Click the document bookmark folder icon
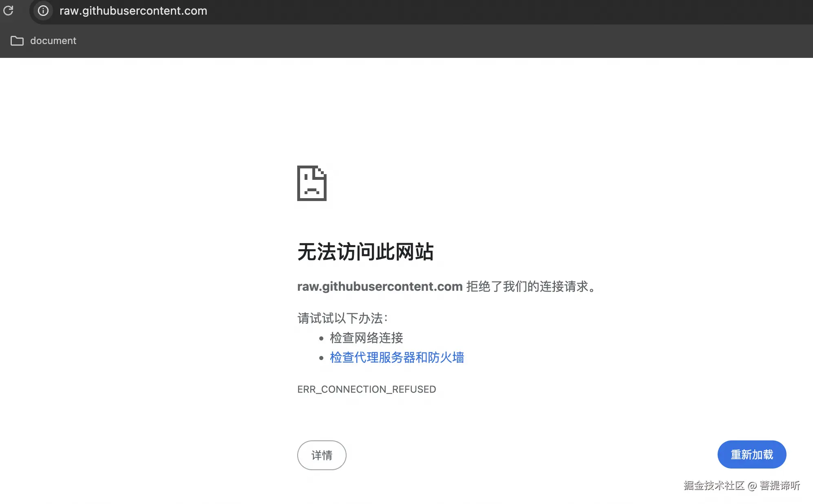The width and height of the screenshot is (813, 504). click(17, 41)
